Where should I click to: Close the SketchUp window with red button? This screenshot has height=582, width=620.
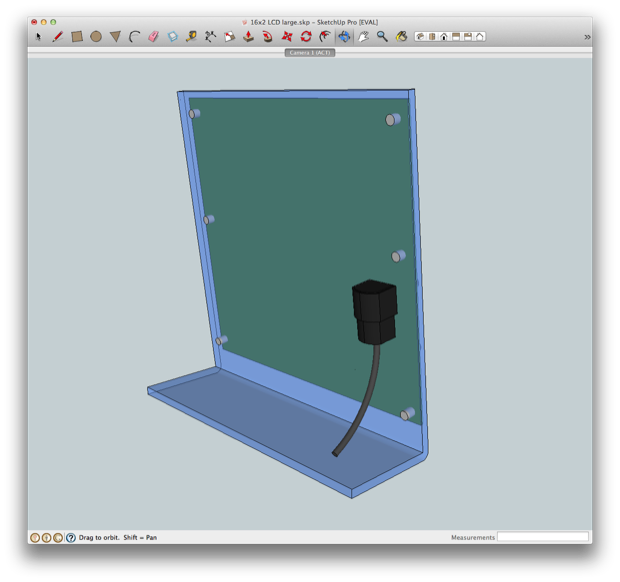point(34,22)
